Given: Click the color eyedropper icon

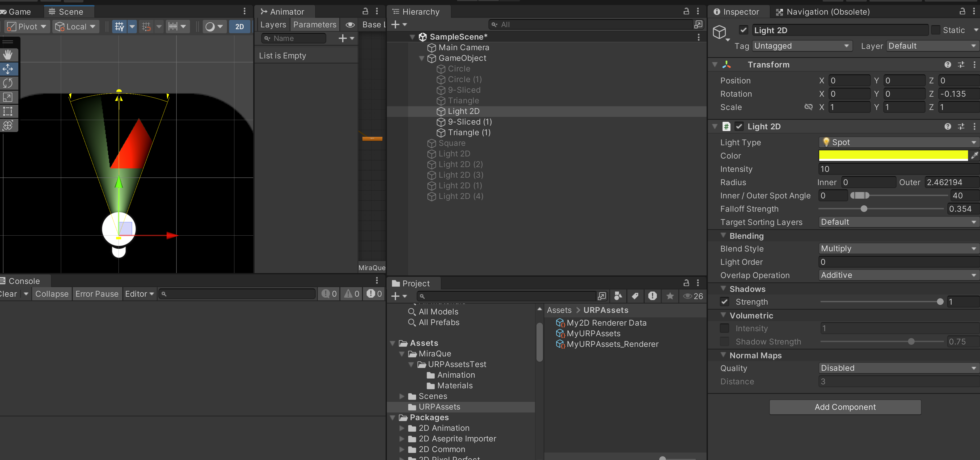Looking at the screenshot, I should (x=974, y=155).
